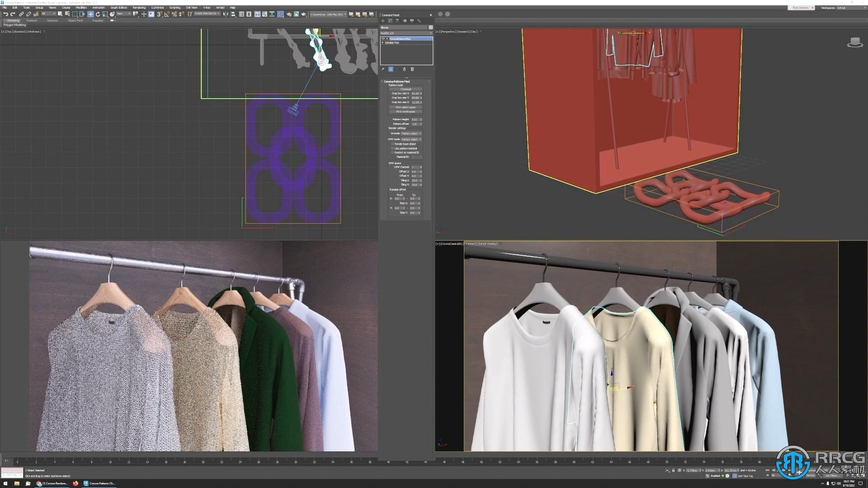The image size is (868, 488).
Task: Open Command Panel Hierarchy tab
Action: click(397, 21)
